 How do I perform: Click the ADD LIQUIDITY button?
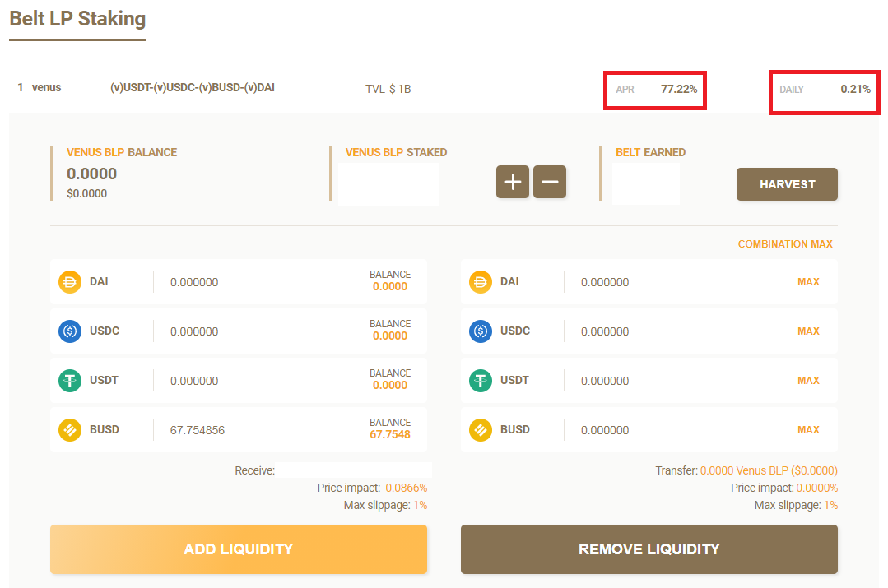pos(239,549)
